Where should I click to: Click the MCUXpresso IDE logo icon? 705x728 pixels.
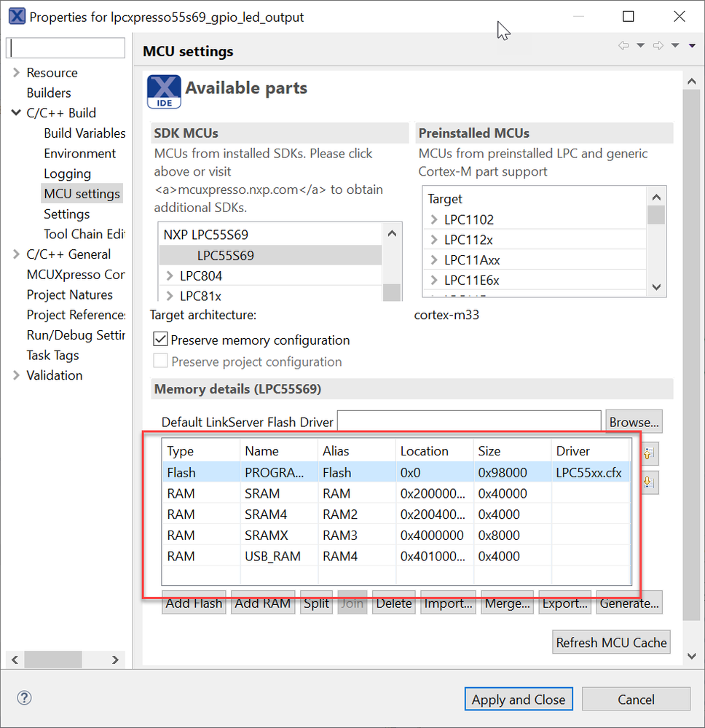164,92
